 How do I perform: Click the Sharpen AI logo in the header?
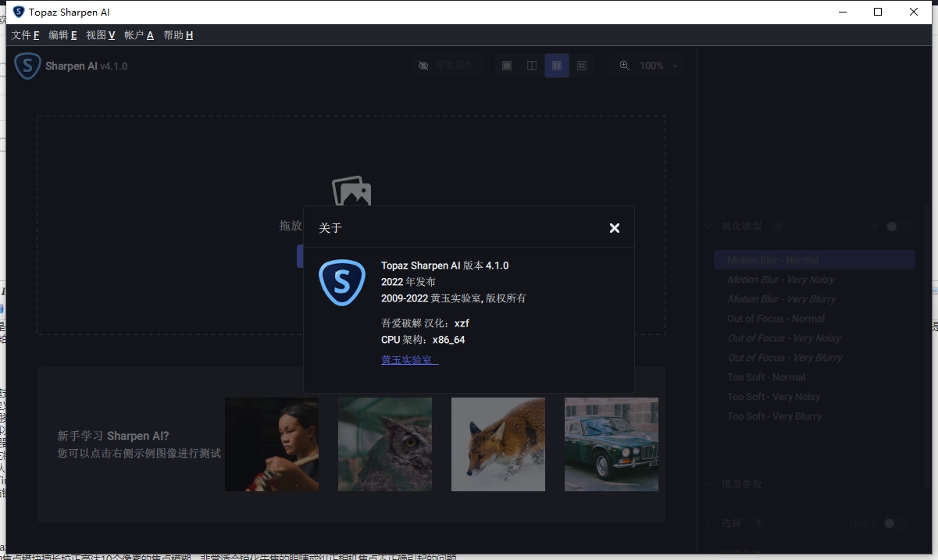point(28,66)
